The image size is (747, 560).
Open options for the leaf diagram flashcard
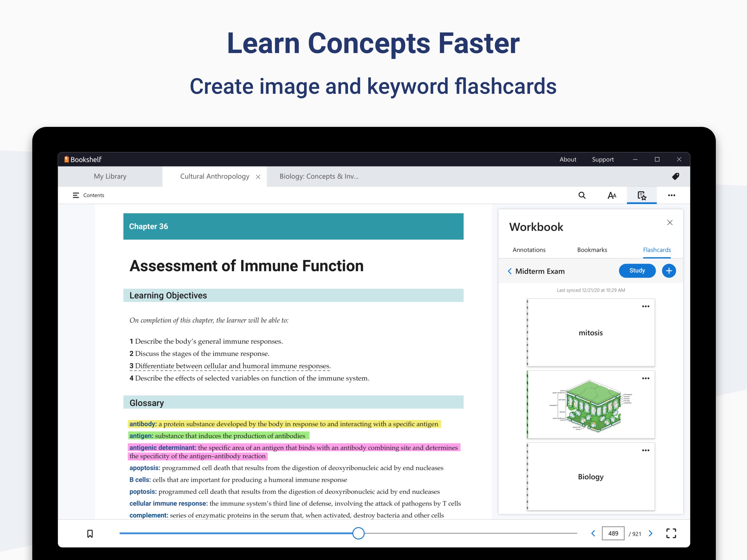[x=645, y=378]
